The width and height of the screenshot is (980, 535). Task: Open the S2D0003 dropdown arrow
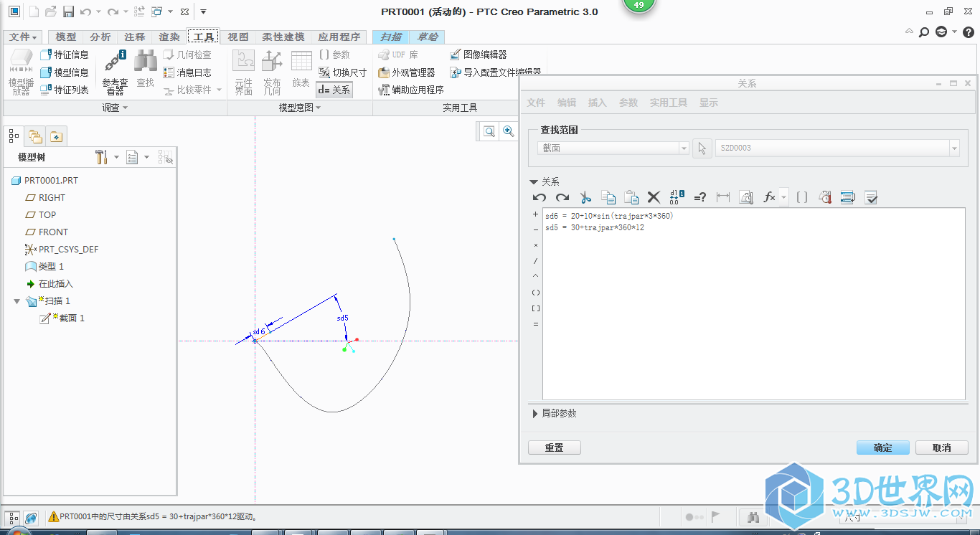(x=954, y=148)
